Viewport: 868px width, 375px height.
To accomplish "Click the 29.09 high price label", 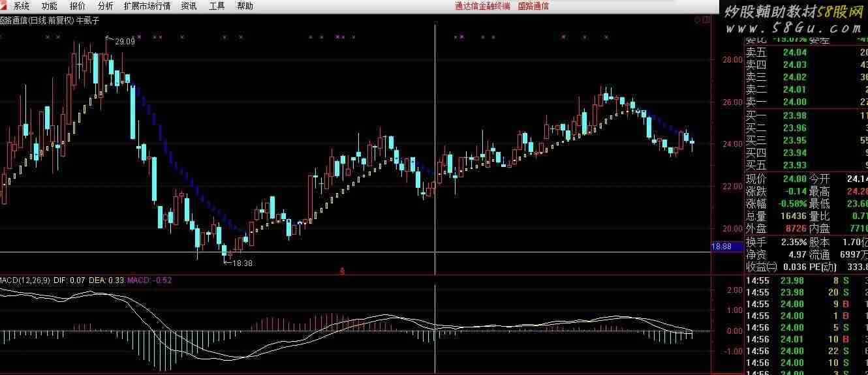I will coord(125,42).
